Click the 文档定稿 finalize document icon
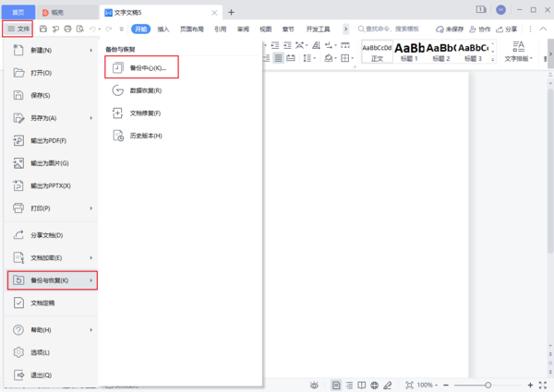This screenshot has width=554, height=392. click(20, 302)
